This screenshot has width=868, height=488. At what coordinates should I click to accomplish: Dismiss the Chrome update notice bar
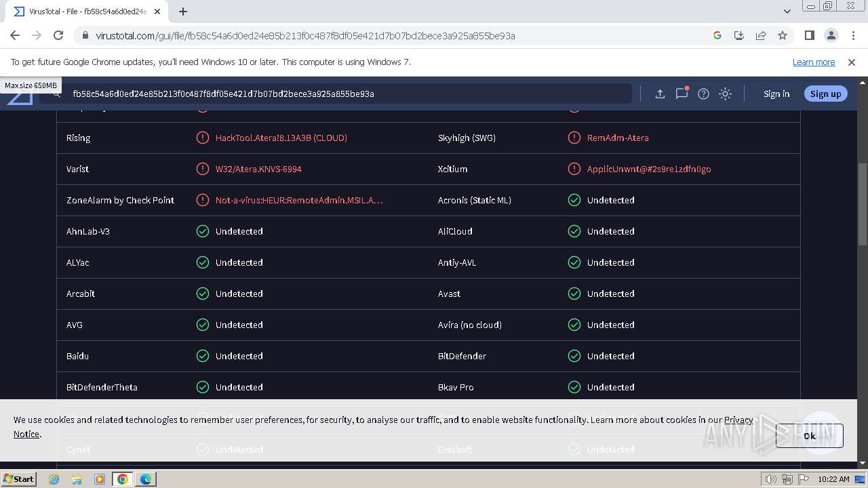(852, 62)
